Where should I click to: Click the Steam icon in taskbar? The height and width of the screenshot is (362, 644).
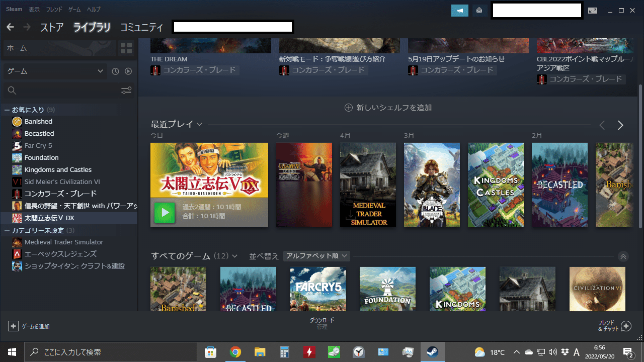point(432,352)
